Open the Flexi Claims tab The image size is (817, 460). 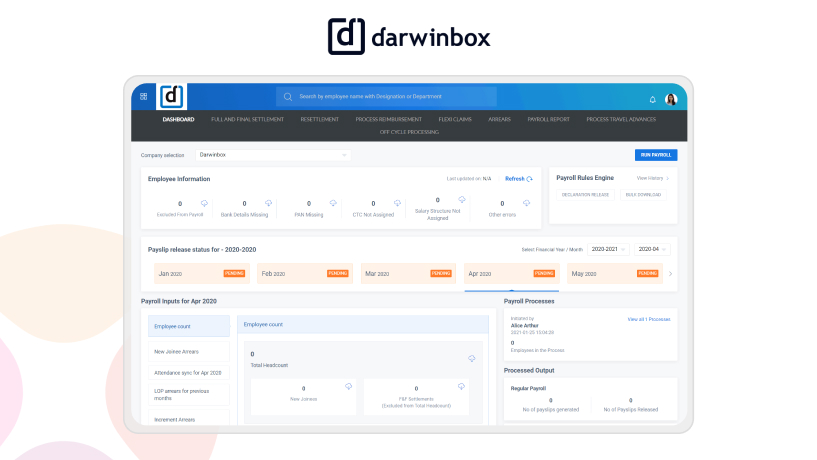455,119
